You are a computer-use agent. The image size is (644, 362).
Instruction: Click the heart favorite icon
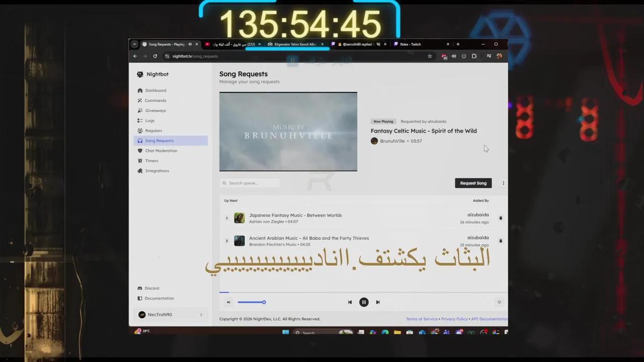click(x=499, y=302)
